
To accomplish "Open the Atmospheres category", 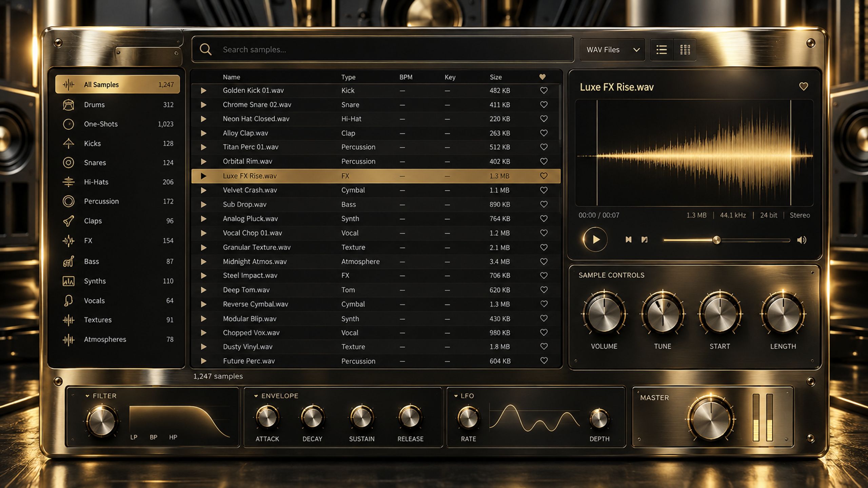I will click(x=117, y=340).
